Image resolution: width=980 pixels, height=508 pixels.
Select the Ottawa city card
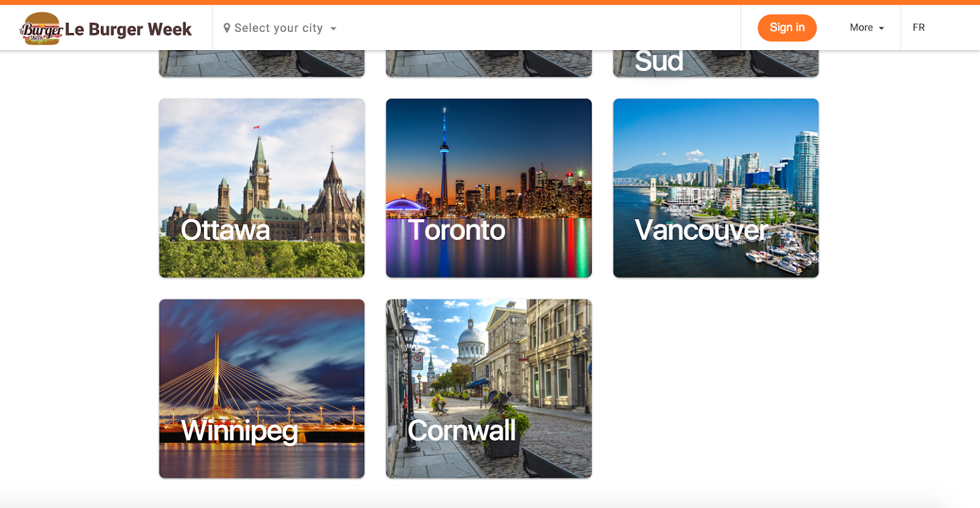(262, 188)
